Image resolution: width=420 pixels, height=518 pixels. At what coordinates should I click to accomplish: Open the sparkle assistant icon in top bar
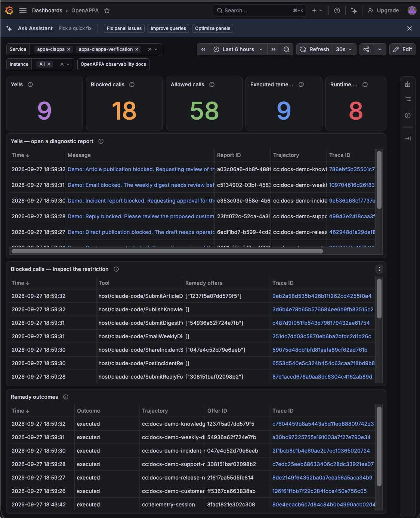tap(354, 10)
